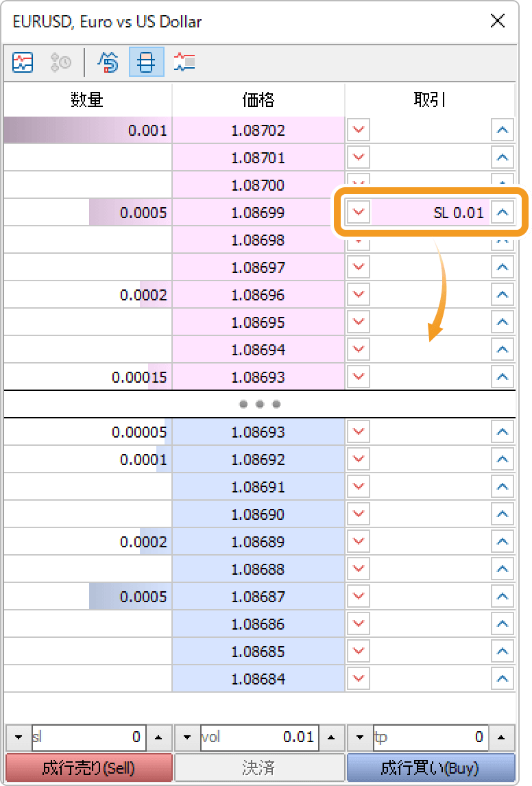Click the 成行買い(Buy) button
Viewport: 532px width, 786px height.
pos(431,768)
